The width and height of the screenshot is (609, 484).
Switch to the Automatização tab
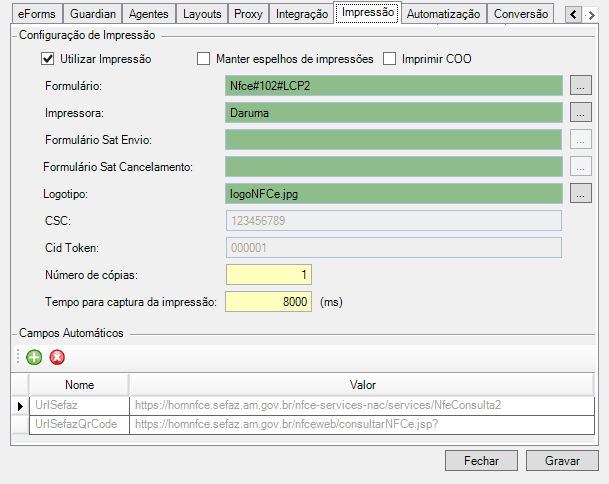[x=446, y=14]
